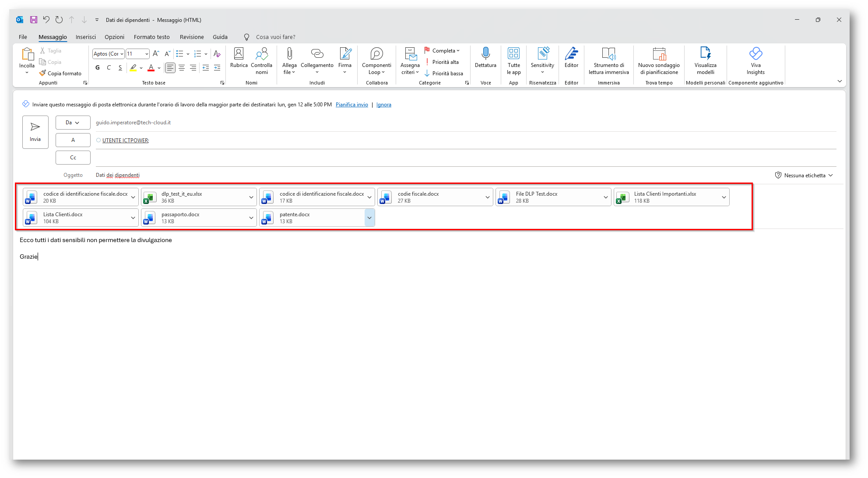Open the Rubrica address book
The height and width of the screenshot is (478, 868).
tap(239, 54)
